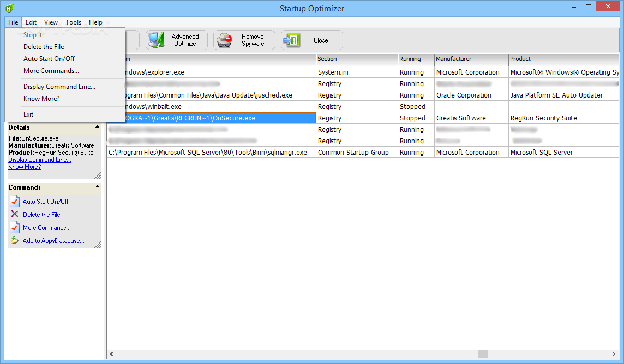
Task: Open the Help menu
Action: pos(95,22)
